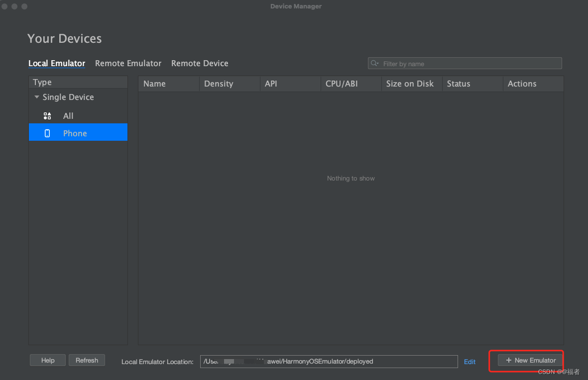Sort by Status column header
Screen dimensions: 588x380
pyautogui.click(x=472, y=84)
